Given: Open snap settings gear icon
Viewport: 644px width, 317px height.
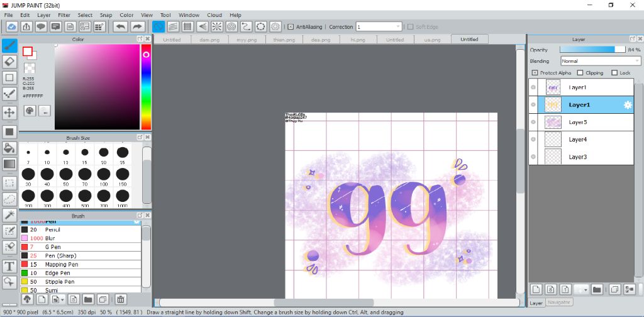Looking at the screenshot, I should pyautogui.click(x=275, y=26).
